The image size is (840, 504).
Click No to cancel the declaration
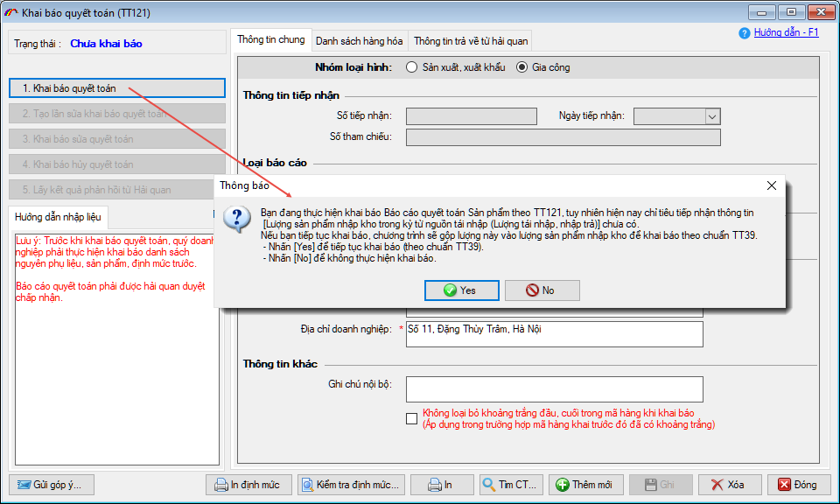point(541,290)
